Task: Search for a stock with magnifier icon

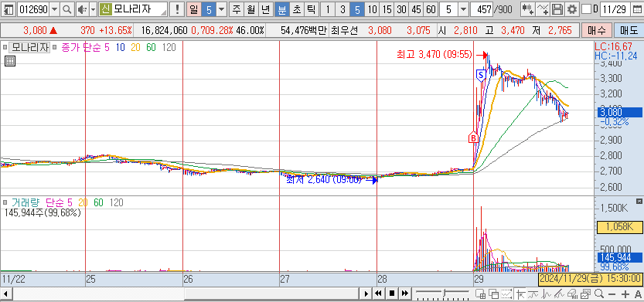Action: tap(67, 9)
